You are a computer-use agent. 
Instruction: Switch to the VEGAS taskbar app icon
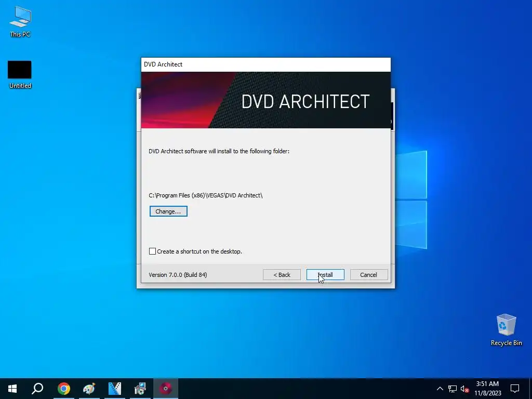tap(115, 389)
